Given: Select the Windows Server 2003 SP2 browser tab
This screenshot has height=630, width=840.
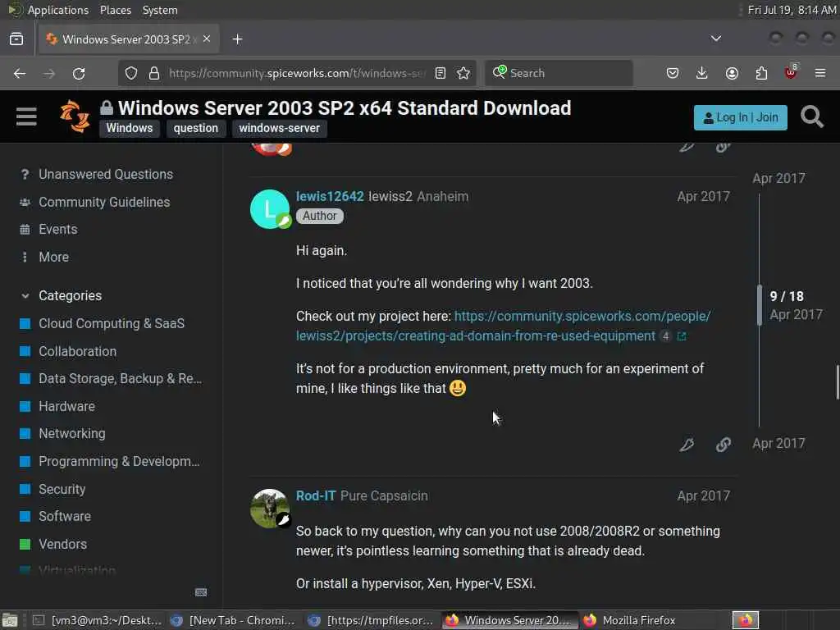Looking at the screenshot, I should pos(129,39).
